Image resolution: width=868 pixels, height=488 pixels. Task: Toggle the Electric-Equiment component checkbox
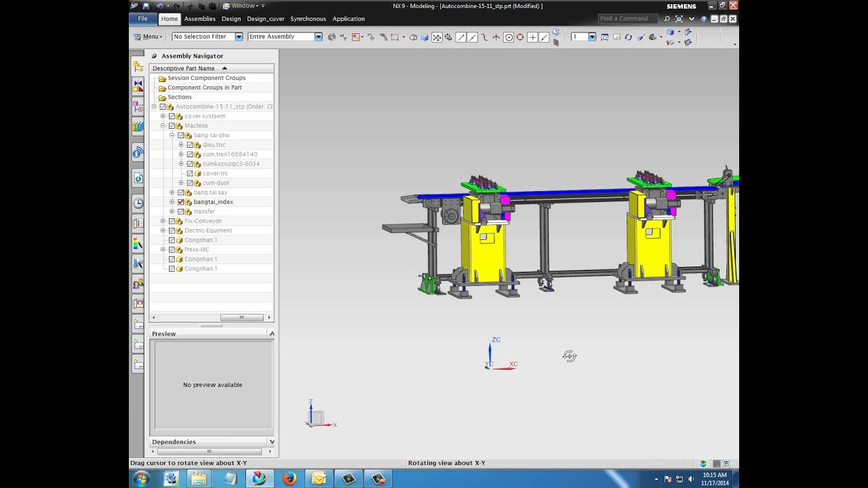(172, 230)
